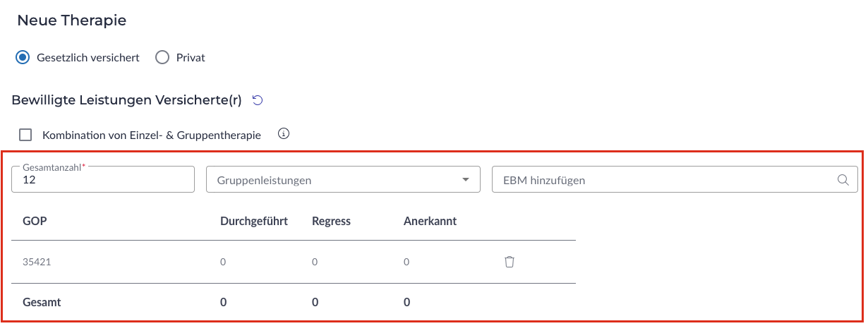The height and width of the screenshot is (326, 868).
Task: Choose the Privat insurance option
Action: (162, 57)
